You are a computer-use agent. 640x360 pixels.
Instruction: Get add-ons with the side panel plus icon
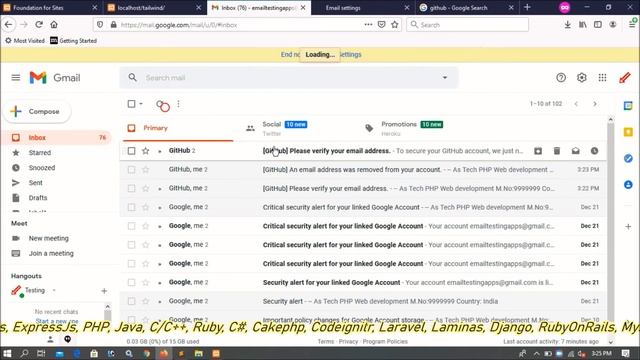point(628,227)
